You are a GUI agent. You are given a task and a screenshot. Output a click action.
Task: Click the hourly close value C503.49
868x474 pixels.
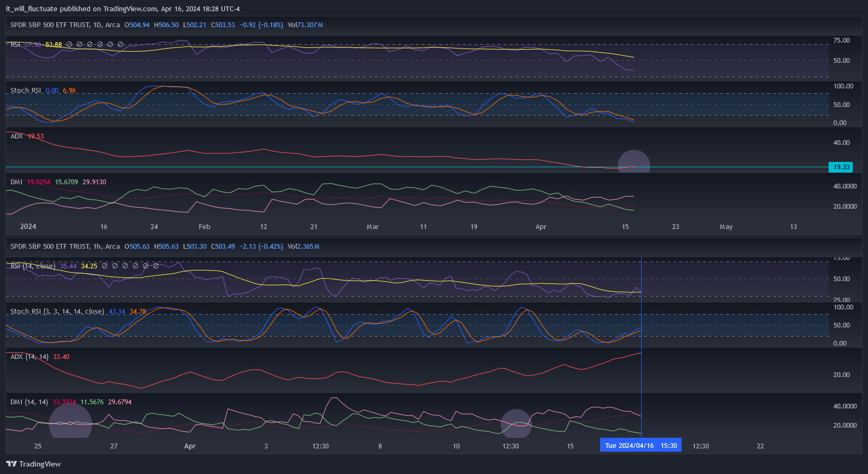click(x=223, y=247)
